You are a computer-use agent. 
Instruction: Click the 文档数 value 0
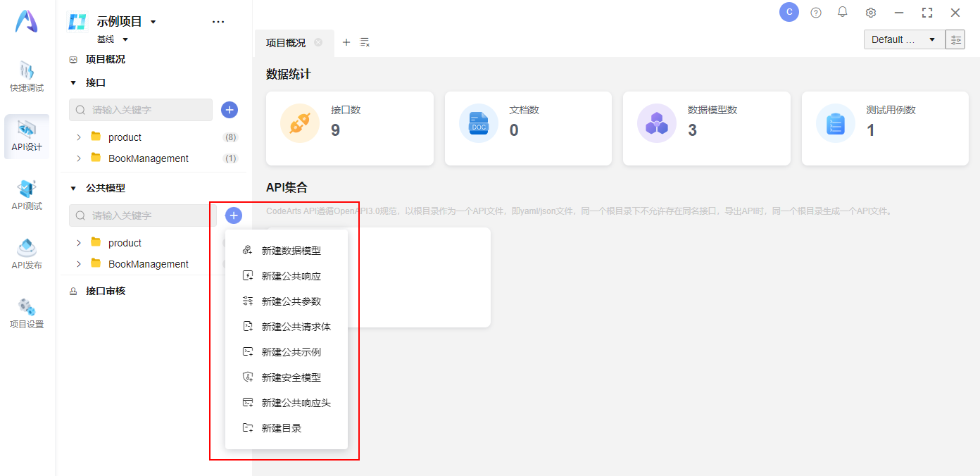(514, 130)
